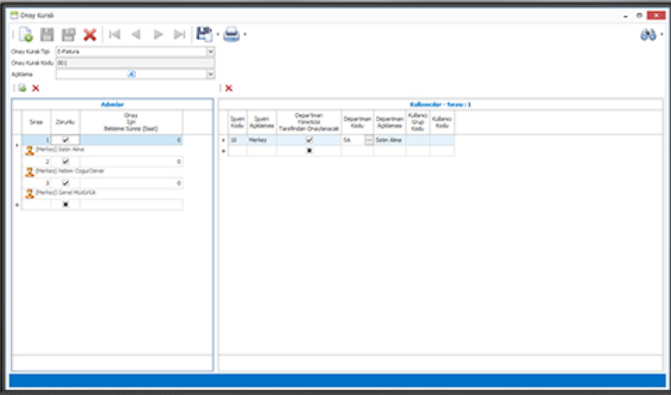Select the Satın Alma step row

coord(102,150)
